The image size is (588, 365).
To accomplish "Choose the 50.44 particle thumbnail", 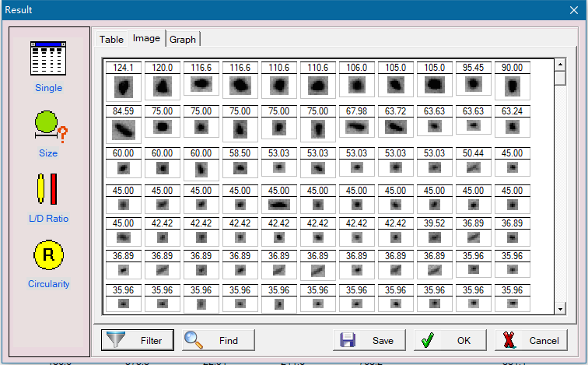I will tap(473, 167).
